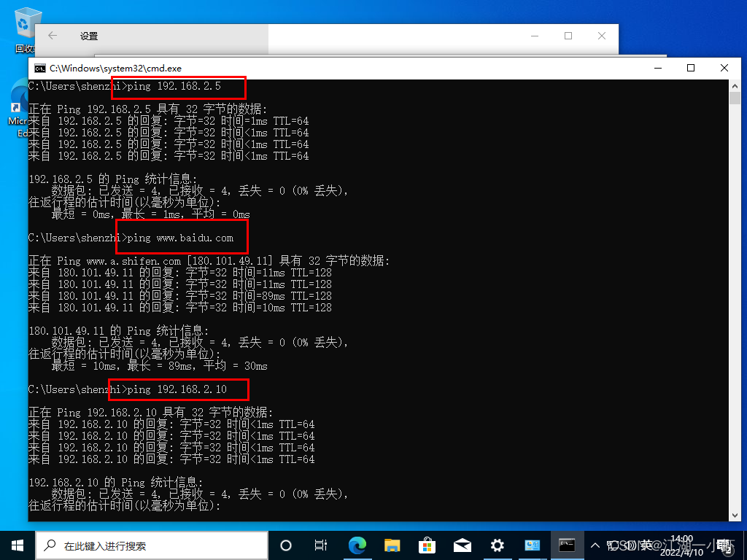This screenshot has height=560, width=747.
Task: Click the cmd.exe title bar system icon
Action: (40, 68)
